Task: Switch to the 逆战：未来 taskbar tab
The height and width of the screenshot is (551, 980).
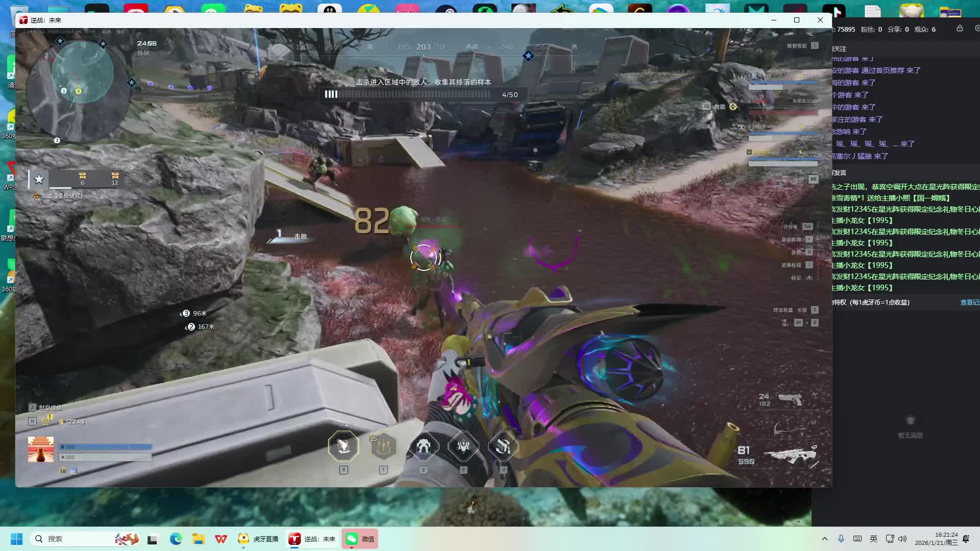Action: [x=312, y=539]
